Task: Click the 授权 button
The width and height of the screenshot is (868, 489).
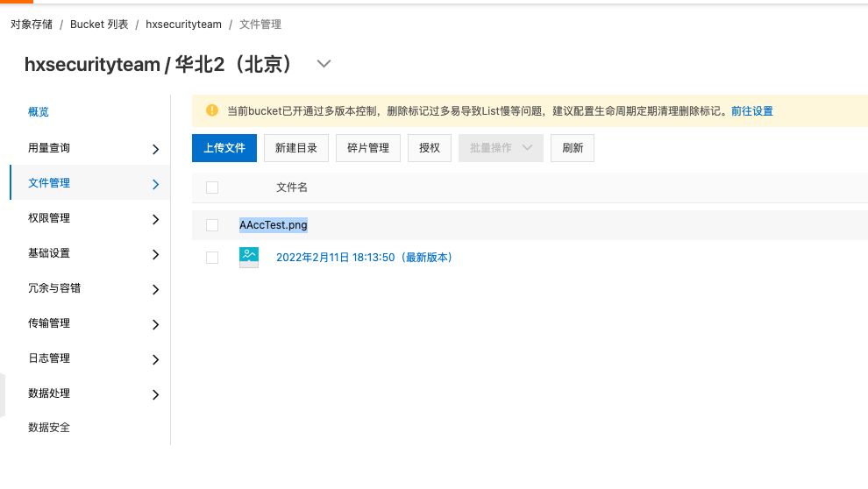Action: tap(430, 148)
